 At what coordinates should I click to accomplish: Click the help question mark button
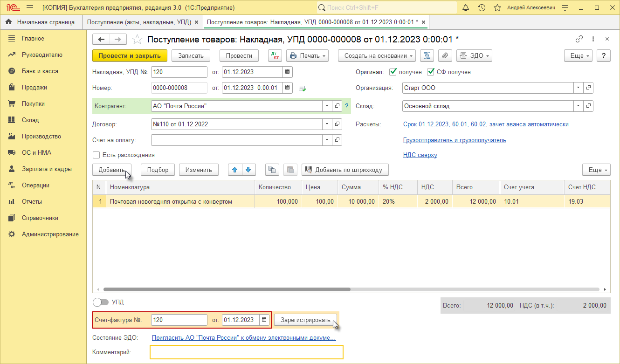click(x=604, y=55)
